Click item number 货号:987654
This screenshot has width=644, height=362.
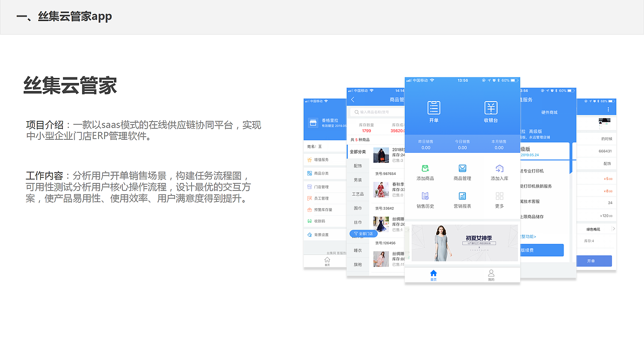click(x=385, y=173)
